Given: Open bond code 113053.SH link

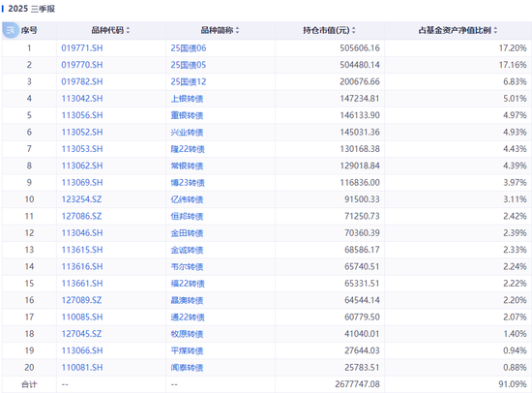Looking at the screenshot, I should tap(82, 149).
